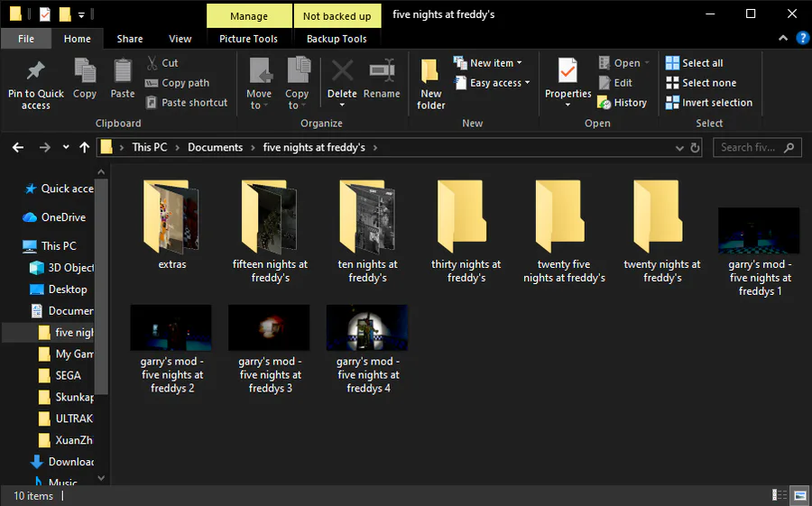This screenshot has height=506, width=812.
Task: Switch to the Home tab
Action: tap(78, 39)
